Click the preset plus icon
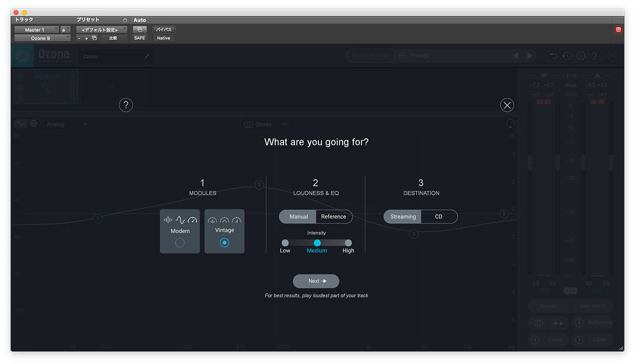Viewport: 635px width, 364px height. pos(86,38)
